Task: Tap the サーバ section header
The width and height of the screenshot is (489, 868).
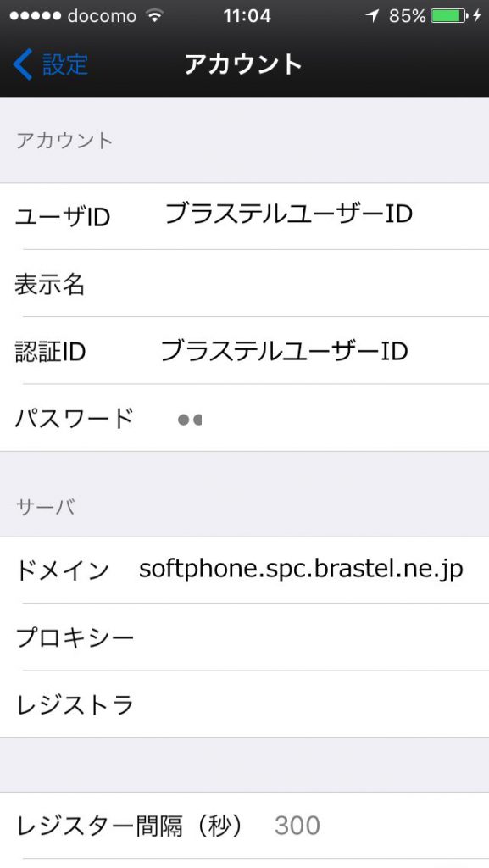Action: pyautogui.click(x=46, y=507)
